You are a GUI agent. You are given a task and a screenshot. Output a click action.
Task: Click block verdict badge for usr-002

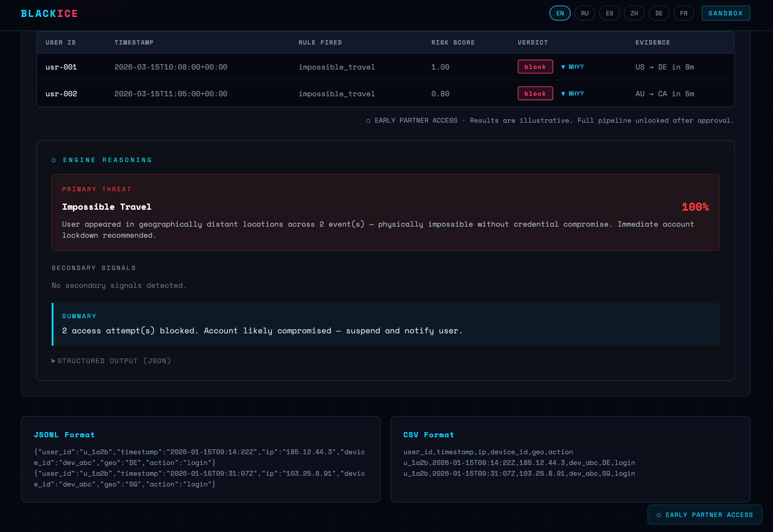[535, 94]
